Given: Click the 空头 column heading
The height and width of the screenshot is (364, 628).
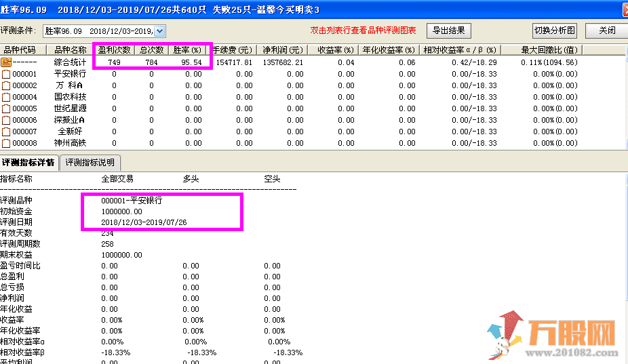Looking at the screenshot, I should pyautogui.click(x=272, y=179).
